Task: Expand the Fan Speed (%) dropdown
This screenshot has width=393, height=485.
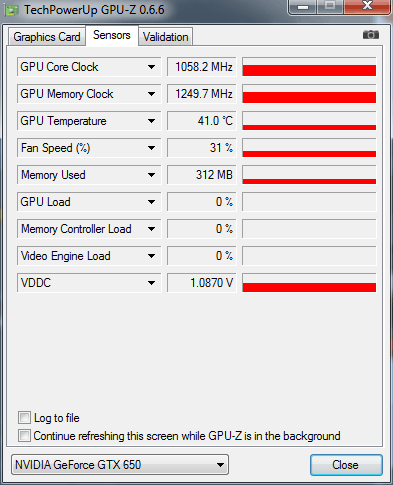Action: [x=151, y=148]
